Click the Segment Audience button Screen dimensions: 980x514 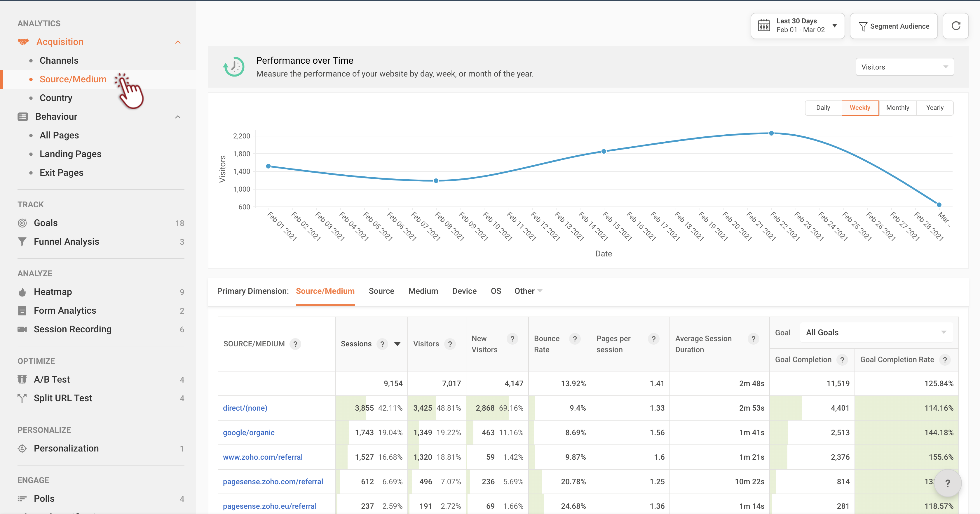coord(894,26)
